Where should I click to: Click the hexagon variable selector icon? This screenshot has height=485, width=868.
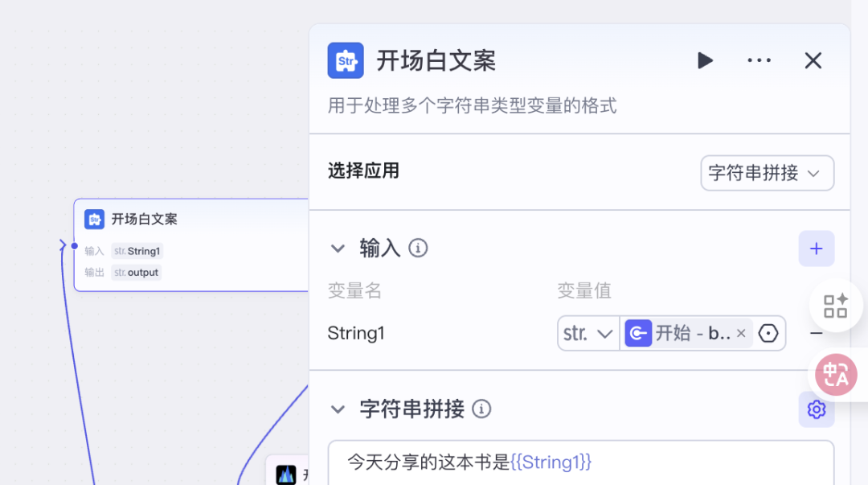tap(768, 333)
